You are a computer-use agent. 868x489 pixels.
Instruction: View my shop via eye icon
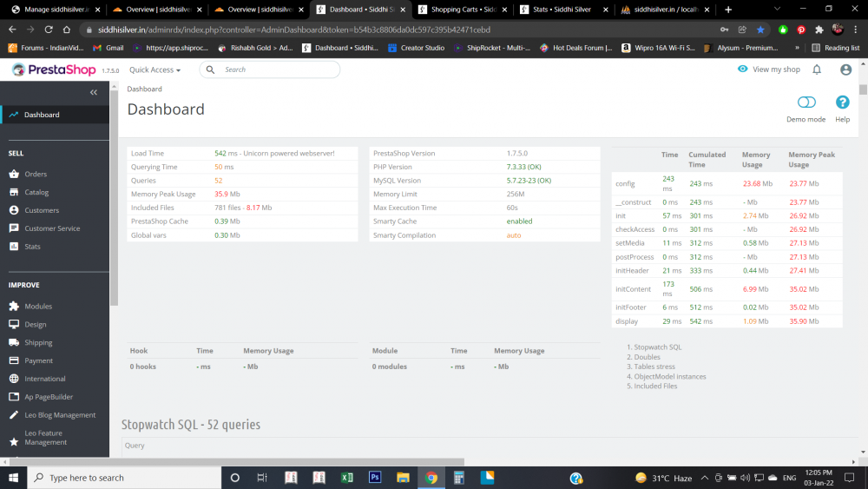pos(742,69)
